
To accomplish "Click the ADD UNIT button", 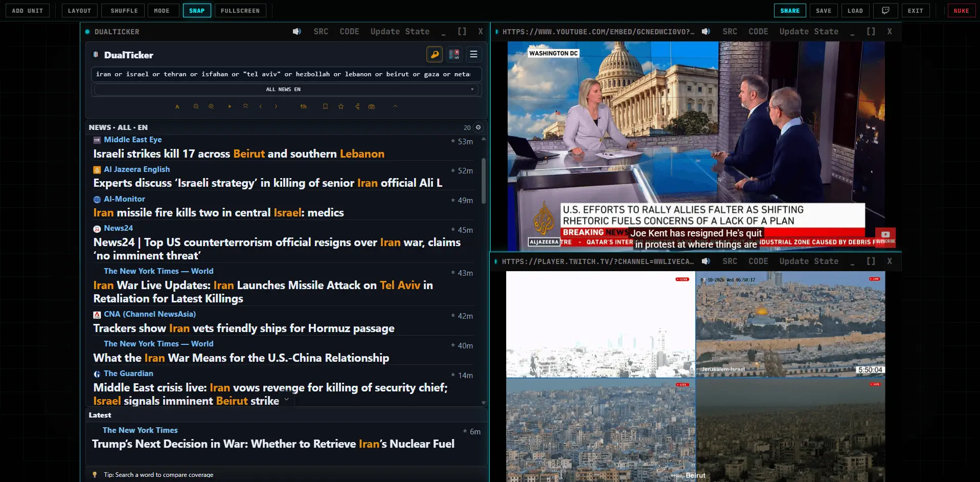I will [28, 11].
